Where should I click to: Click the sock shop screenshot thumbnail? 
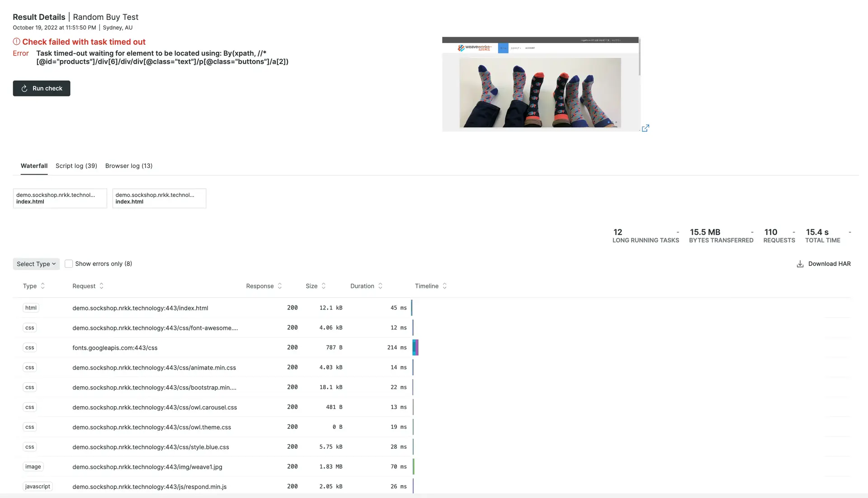(x=540, y=84)
